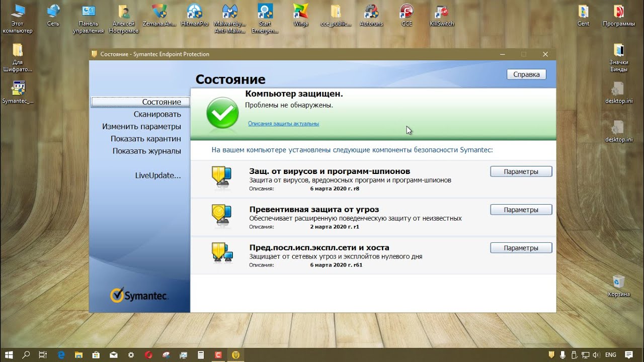The width and height of the screenshot is (644, 362).
Task: Open Microsoft Edge from the taskbar
Action: 61,354
